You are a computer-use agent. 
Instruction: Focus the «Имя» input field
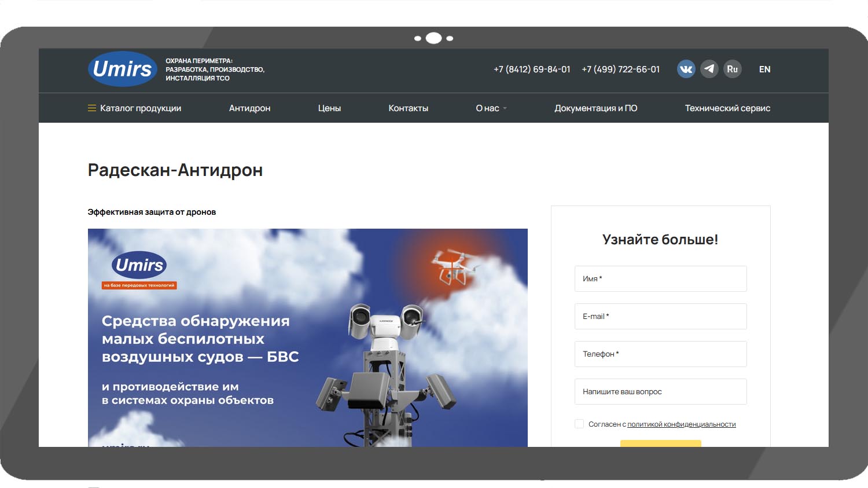click(x=660, y=279)
